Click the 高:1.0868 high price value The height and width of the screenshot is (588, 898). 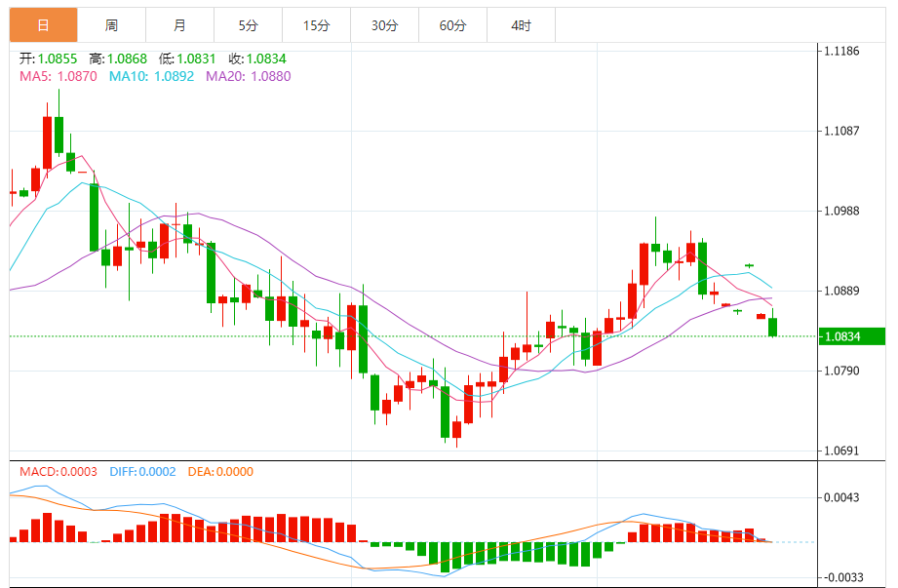(118, 59)
